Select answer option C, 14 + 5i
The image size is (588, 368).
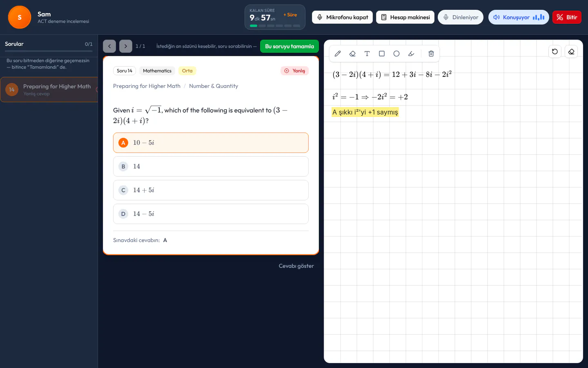coord(211,190)
